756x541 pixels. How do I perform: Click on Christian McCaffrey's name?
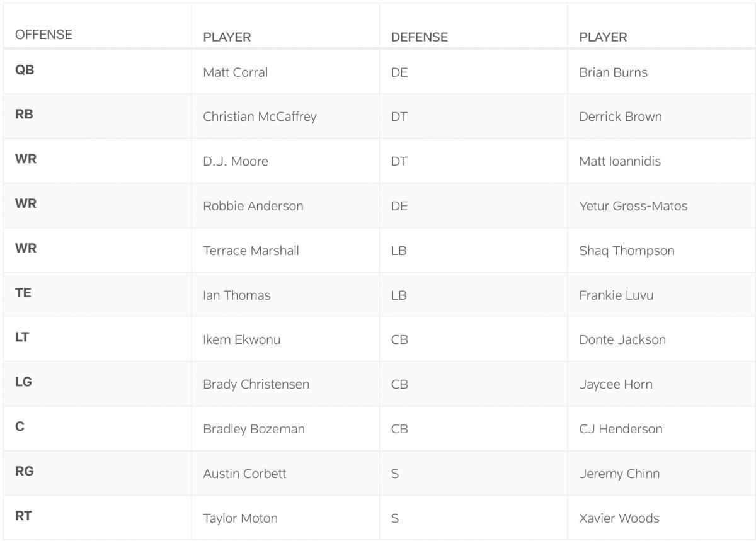[260, 117]
